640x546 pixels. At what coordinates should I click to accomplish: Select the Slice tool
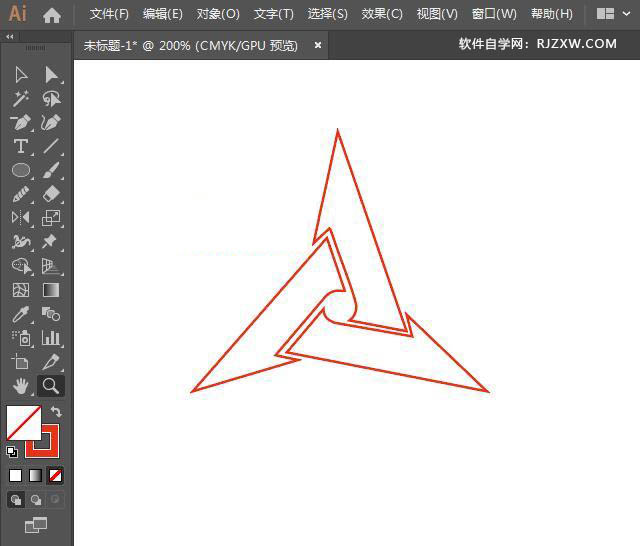(x=51, y=362)
